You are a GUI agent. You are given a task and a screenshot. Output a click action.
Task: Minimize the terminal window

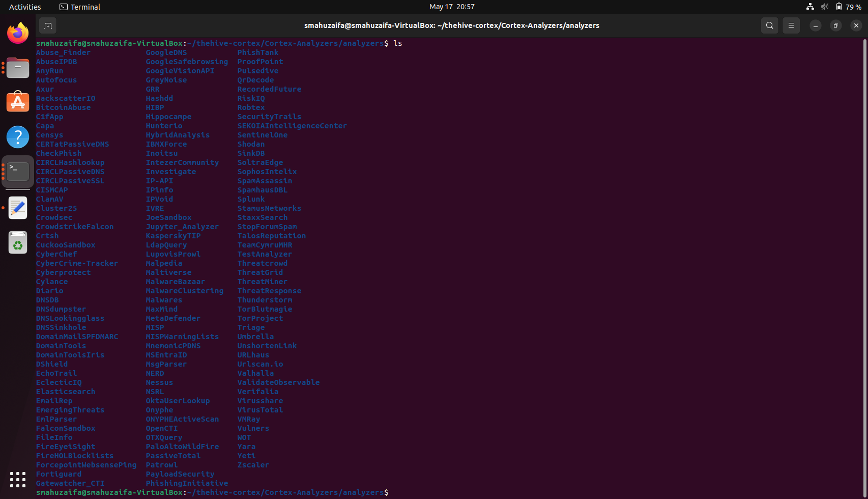816,25
